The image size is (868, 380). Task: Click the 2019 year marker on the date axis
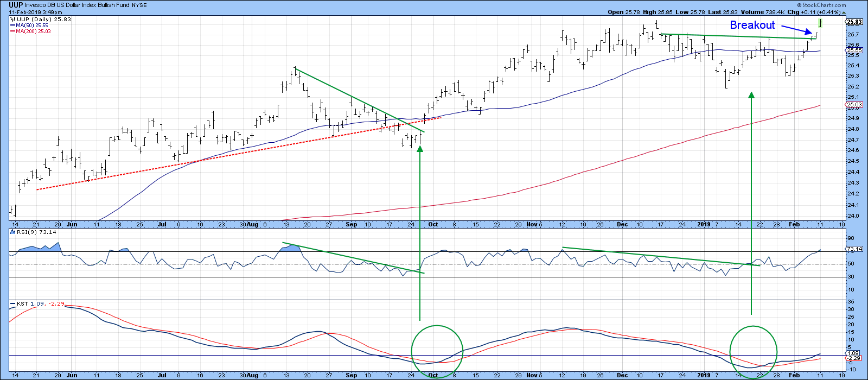703,224
